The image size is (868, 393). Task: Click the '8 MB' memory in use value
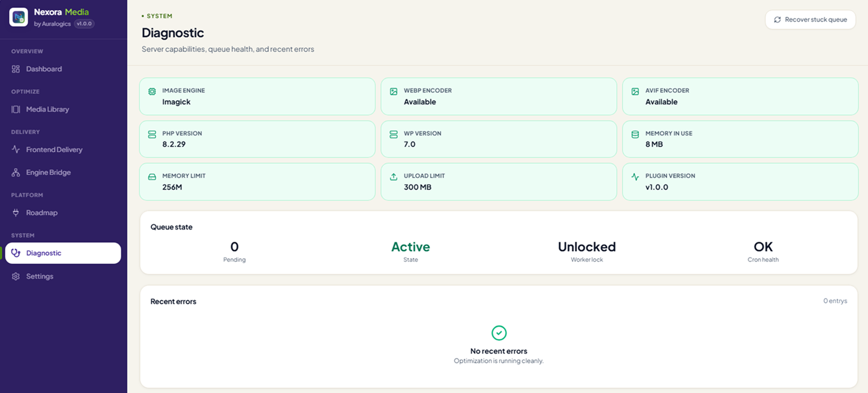[654, 144]
